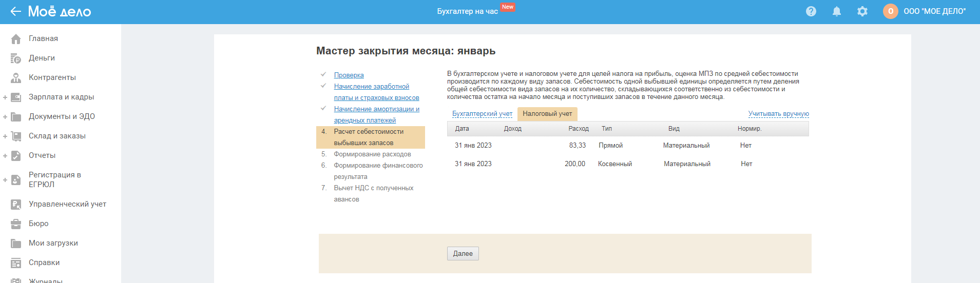
Task: Click the Вид column header
Action: coord(674,129)
